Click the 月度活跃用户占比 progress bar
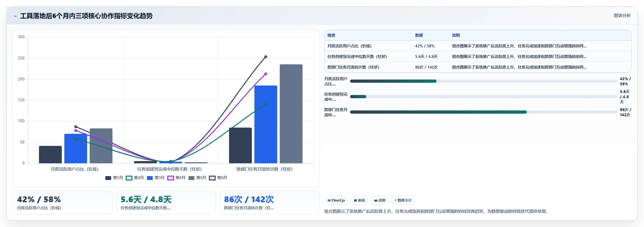644x227 pixels. click(x=483, y=81)
